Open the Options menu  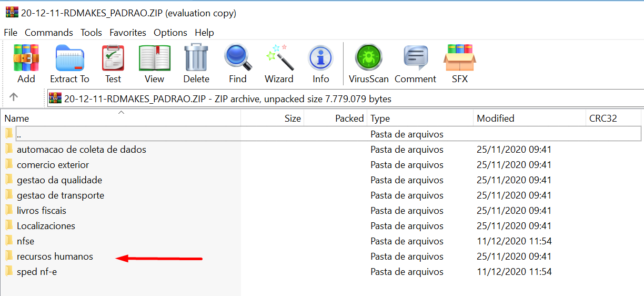[x=170, y=33]
